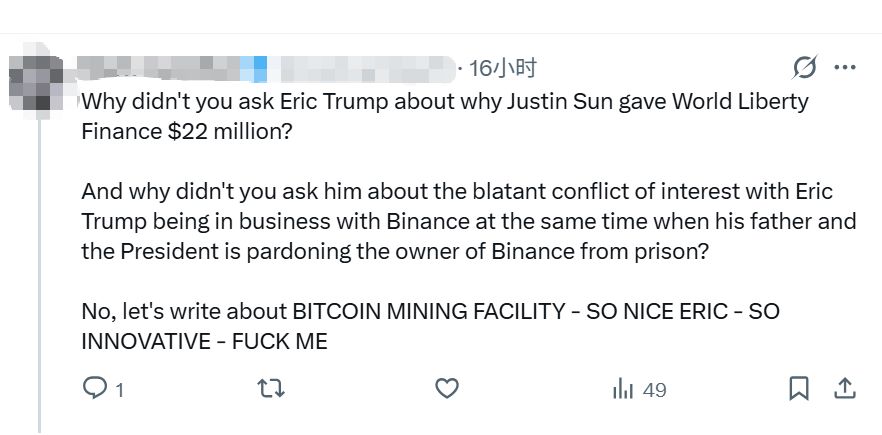Click the views analytics bar icon
882x435 pixels.
(x=622, y=389)
